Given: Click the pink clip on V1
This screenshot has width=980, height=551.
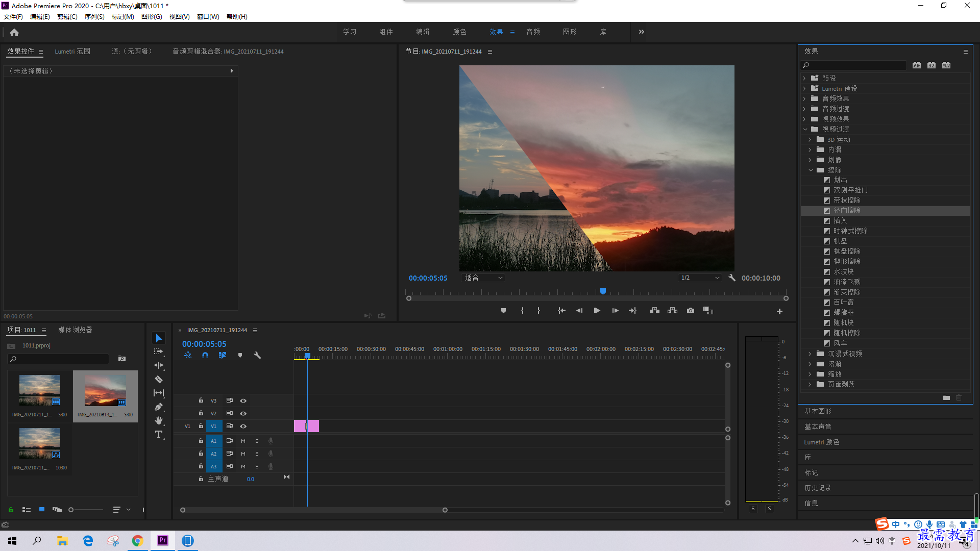Looking at the screenshot, I should point(306,426).
